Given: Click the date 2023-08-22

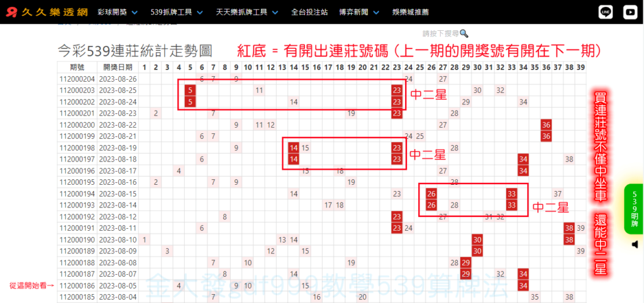Looking at the screenshot, I should (118, 124).
